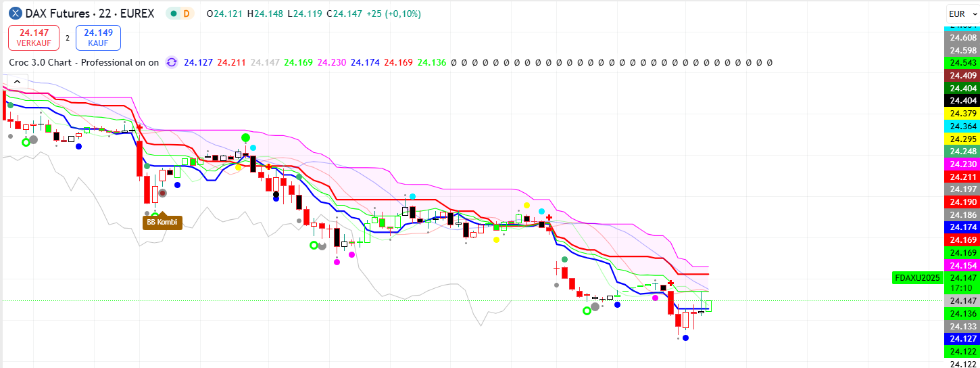Open the EUR currency dropdown
This screenshot has width=980, height=368.
(961, 14)
